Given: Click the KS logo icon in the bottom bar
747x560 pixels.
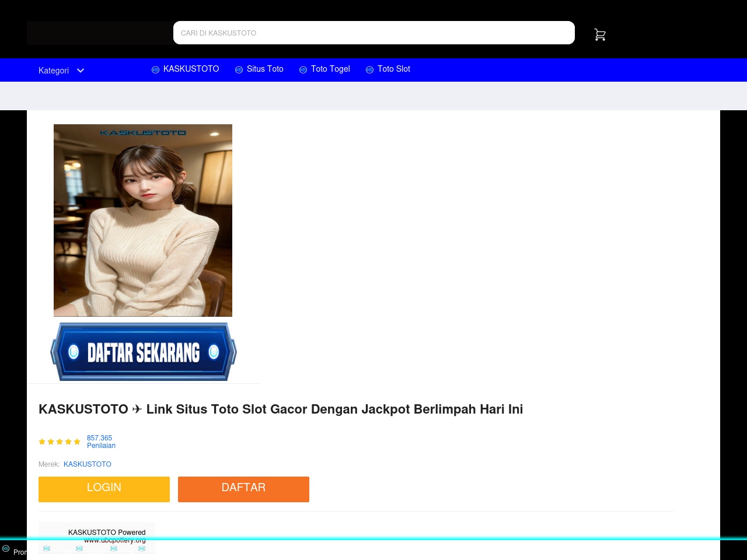Looking at the screenshot, I should [x=6, y=548].
